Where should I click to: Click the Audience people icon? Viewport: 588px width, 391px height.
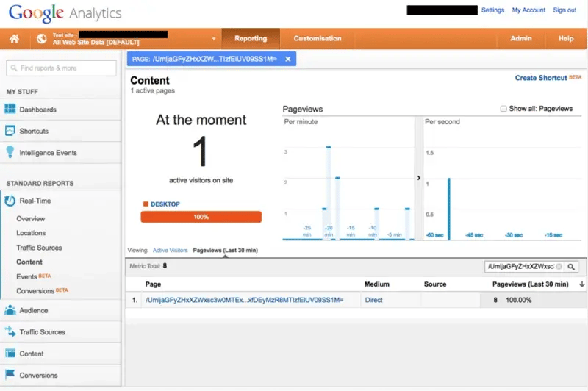10,310
